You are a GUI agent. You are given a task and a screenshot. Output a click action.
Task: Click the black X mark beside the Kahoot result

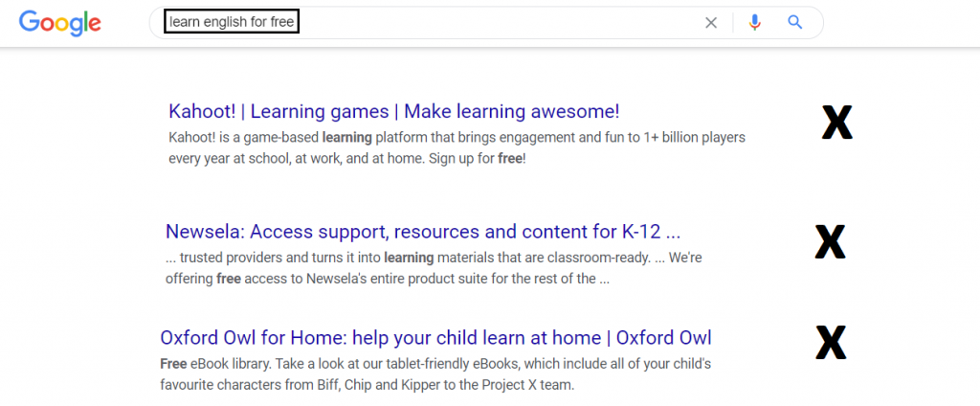pyautogui.click(x=836, y=123)
